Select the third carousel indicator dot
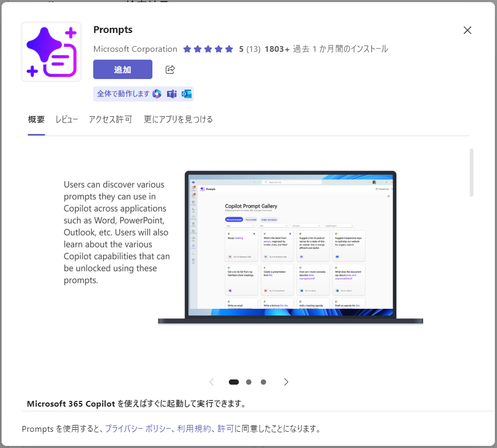Viewport: 497px width, 448px height. click(263, 382)
